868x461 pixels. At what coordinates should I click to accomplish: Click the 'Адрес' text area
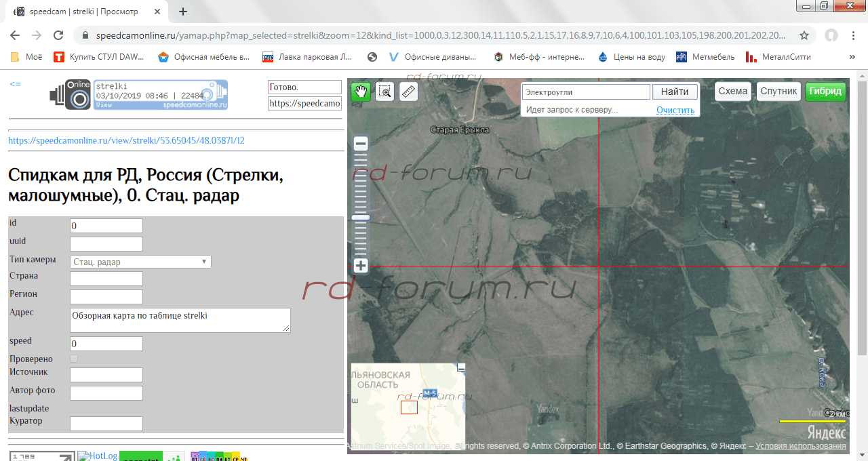tap(180, 321)
